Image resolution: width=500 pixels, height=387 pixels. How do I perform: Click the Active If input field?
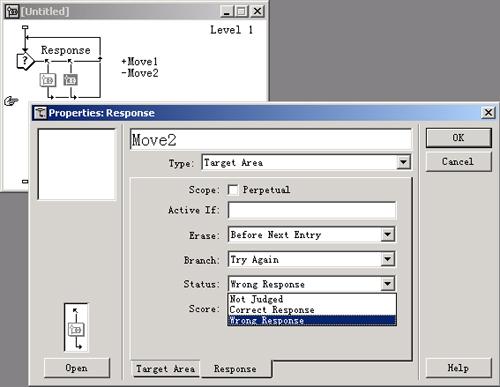[312, 210]
